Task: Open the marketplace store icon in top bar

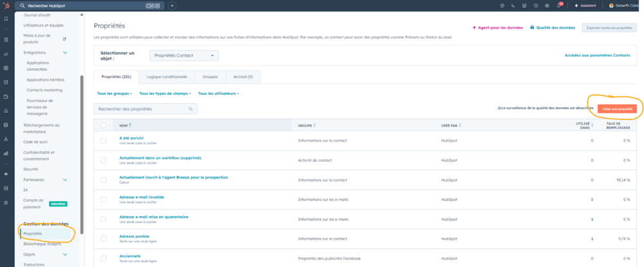Action: click(524, 6)
